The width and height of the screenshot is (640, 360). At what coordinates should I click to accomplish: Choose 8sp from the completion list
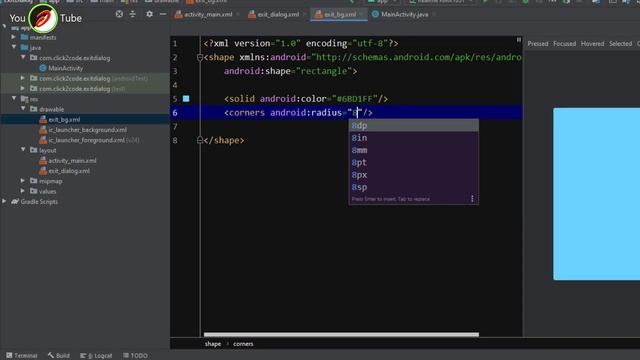(413, 187)
